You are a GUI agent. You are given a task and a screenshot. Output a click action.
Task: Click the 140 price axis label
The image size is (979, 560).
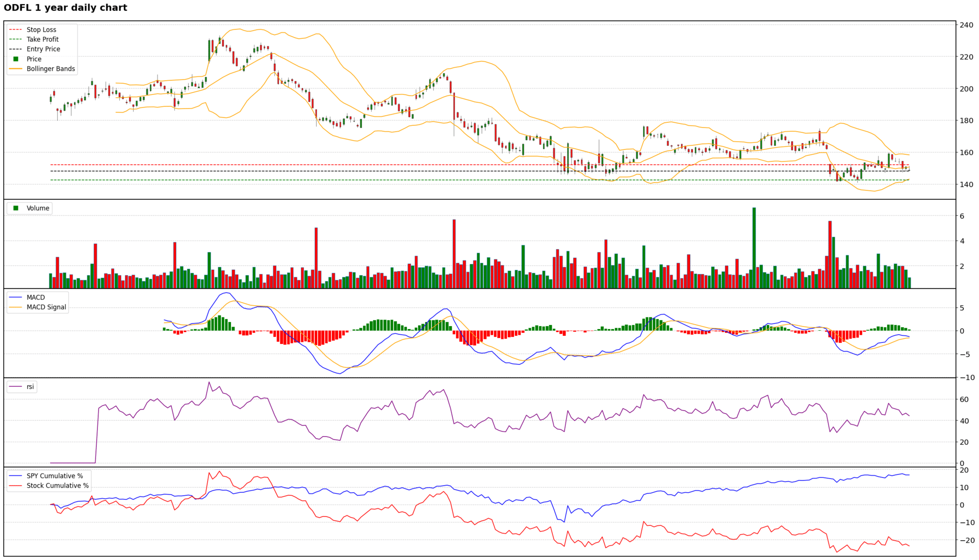tap(966, 184)
